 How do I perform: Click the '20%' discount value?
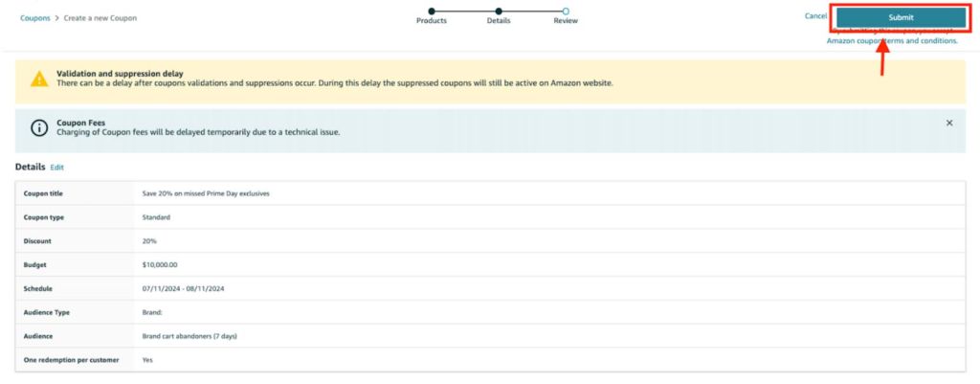point(149,241)
